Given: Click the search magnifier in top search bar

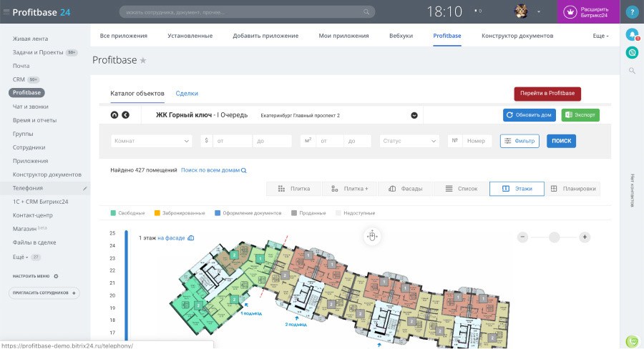Looking at the screenshot, I should click(366, 12).
